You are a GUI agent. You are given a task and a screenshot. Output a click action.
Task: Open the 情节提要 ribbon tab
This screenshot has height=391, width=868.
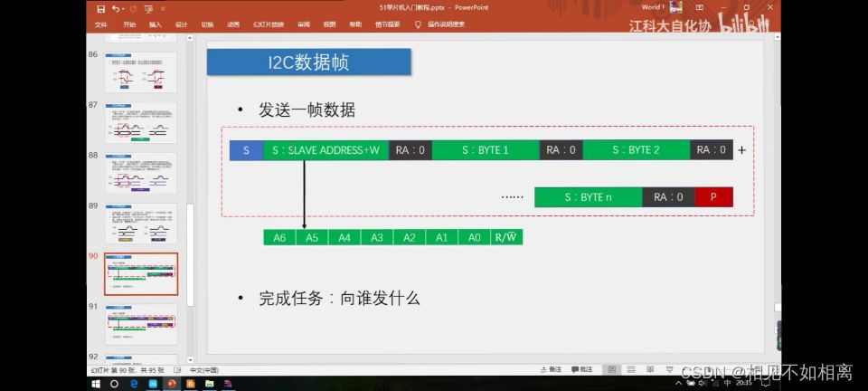click(387, 24)
